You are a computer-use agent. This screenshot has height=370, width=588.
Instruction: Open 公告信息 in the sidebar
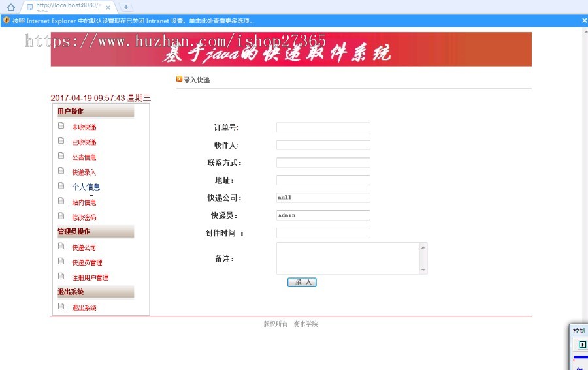[x=84, y=157]
